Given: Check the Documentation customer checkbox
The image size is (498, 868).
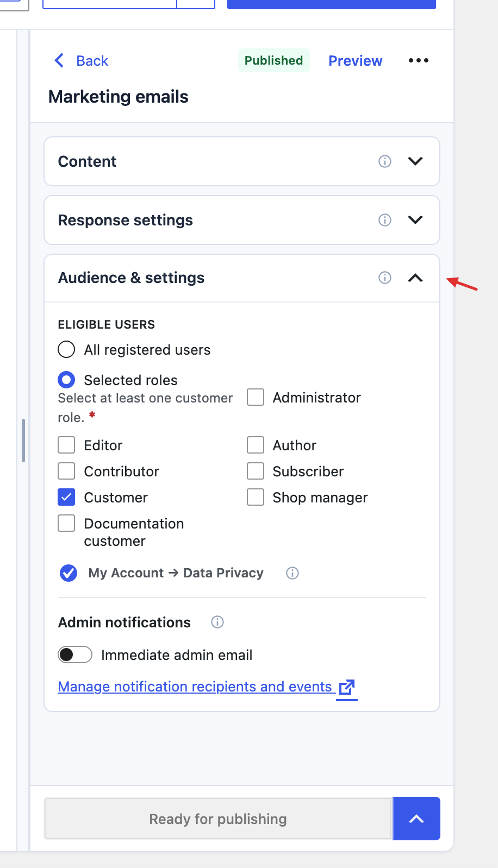Looking at the screenshot, I should (x=66, y=523).
